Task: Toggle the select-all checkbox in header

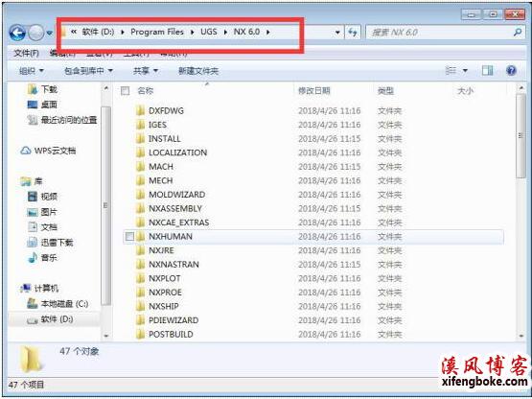Action: point(126,91)
